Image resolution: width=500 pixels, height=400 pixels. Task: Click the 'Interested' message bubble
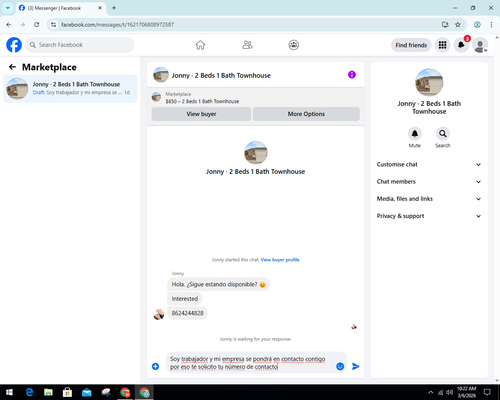pyautogui.click(x=185, y=299)
